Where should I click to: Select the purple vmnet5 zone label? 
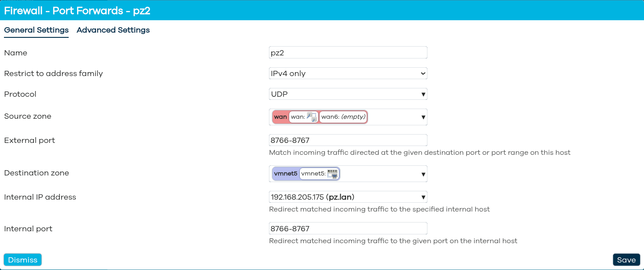click(x=285, y=174)
